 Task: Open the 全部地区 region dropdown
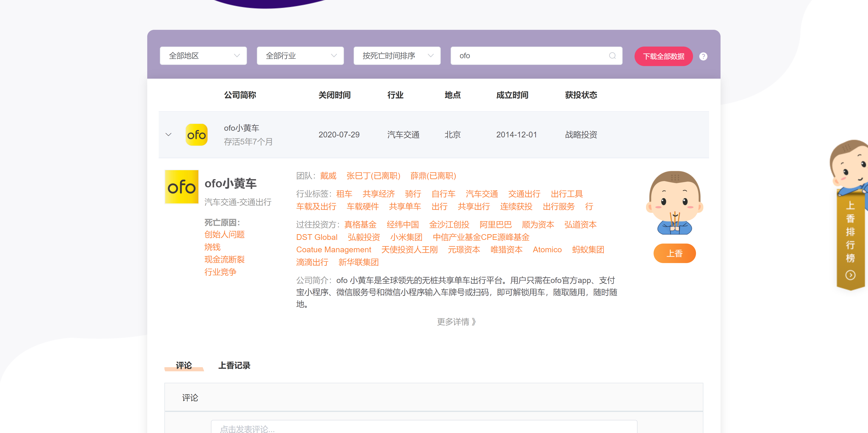pos(203,56)
